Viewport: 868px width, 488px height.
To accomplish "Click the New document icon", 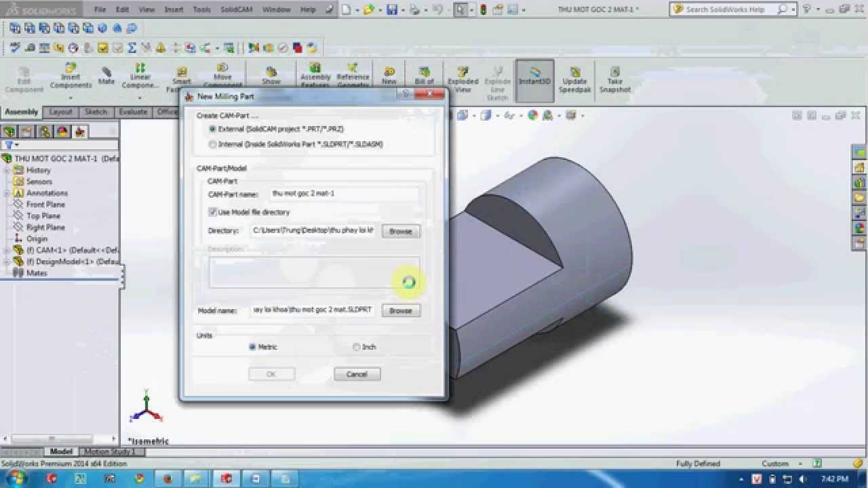I will [346, 9].
